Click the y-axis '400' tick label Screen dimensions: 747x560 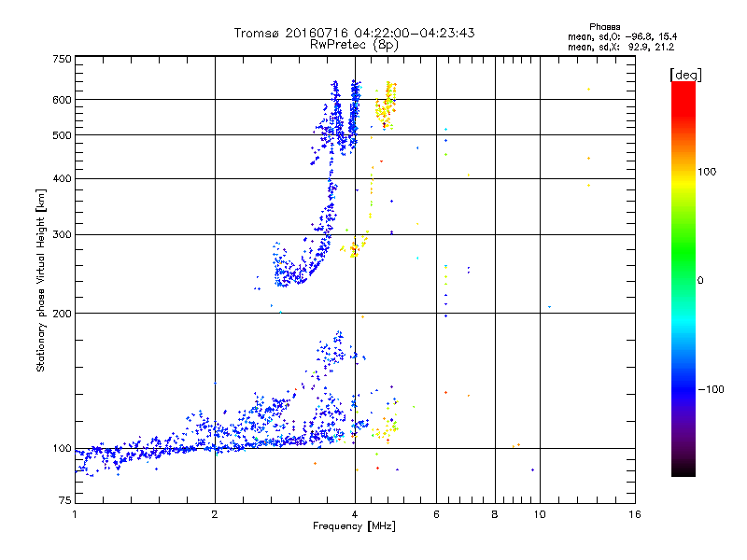(62, 179)
